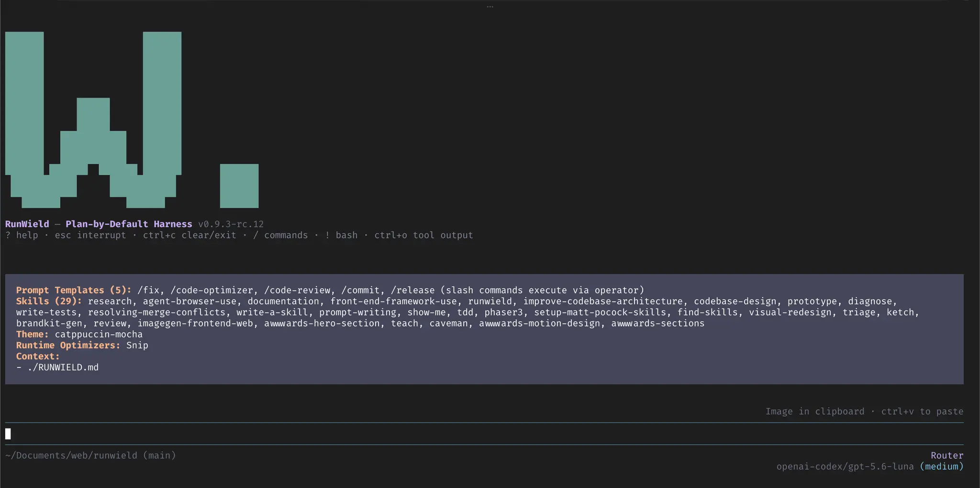Viewport: 980px width, 488px height.
Task: Click the 'setup-matt-pocock-skills' skill
Action: pos(600,312)
